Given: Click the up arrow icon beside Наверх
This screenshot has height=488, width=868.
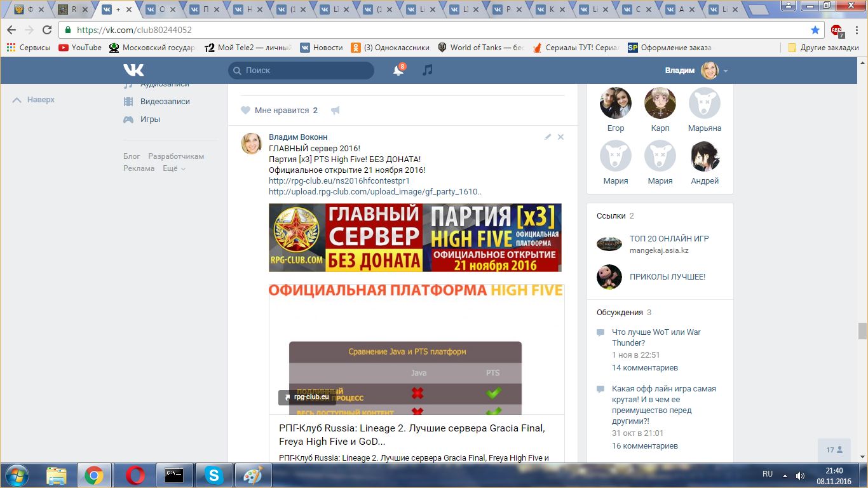Looking at the screenshot, I should (x=17, y=100).
